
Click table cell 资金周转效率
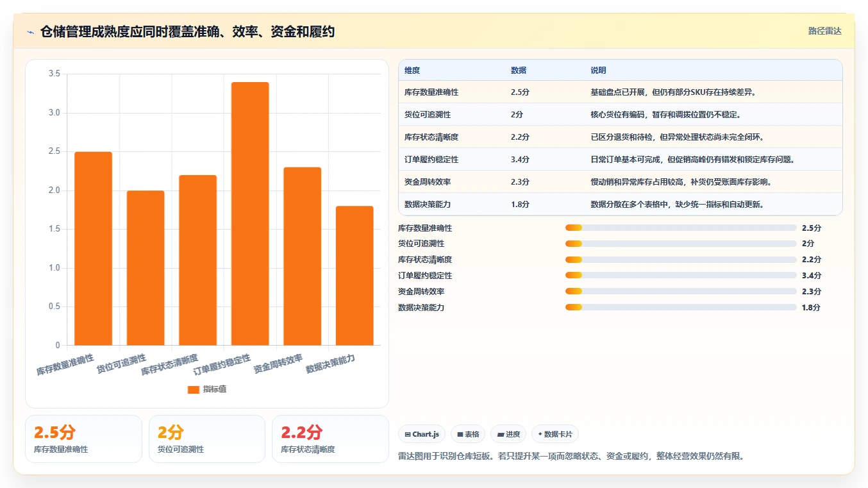pos(428,182)
